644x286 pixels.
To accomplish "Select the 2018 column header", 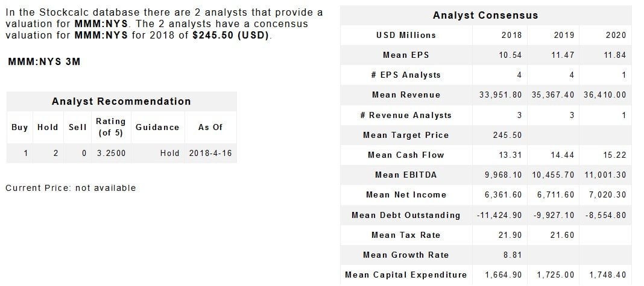I will coord(511,35).
